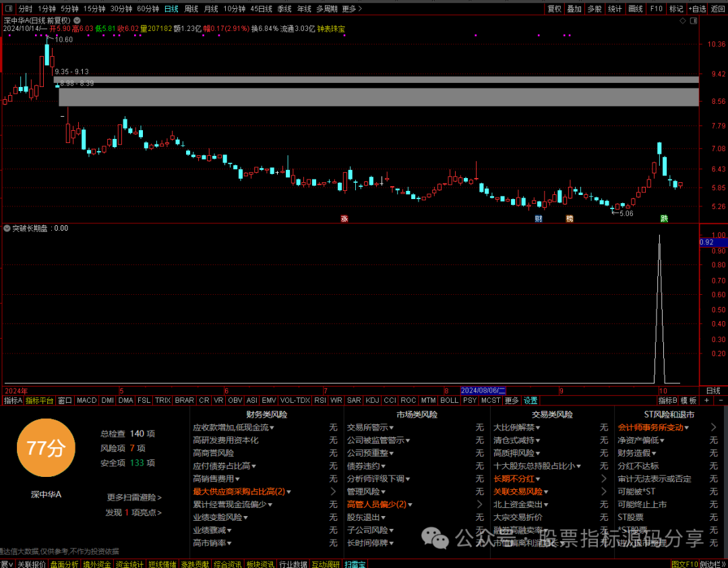Open the 资金统计 bottom tab
Viewport: 728px width, 568px height.
pos(129,564)
